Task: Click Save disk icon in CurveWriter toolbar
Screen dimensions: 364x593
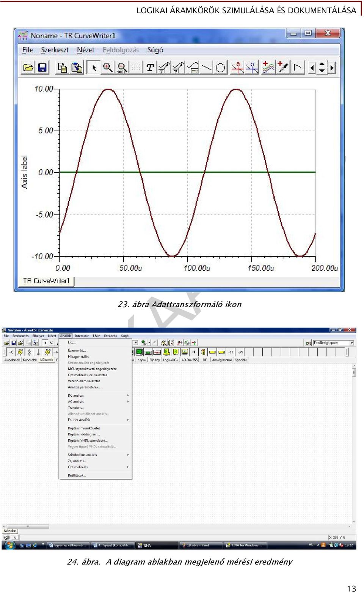Action: coord(42,68)
